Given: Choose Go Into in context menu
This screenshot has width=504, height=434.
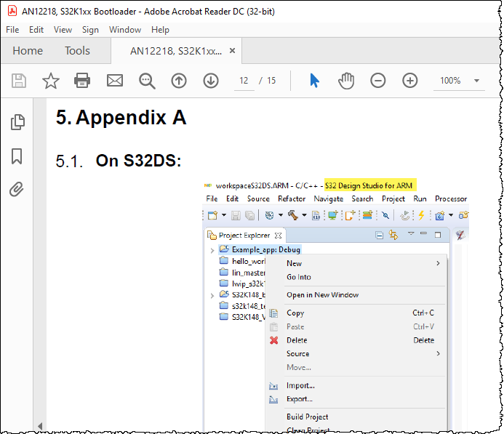Looking at the screenshot, I should 356,277.
